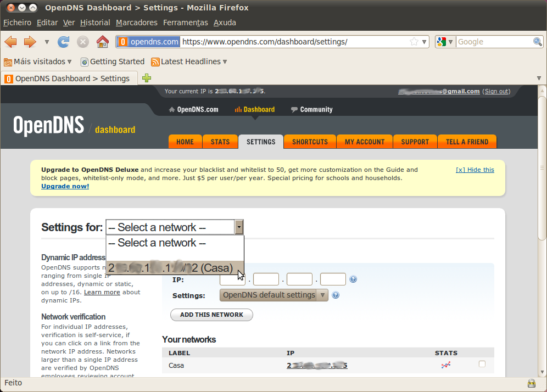Click the gmail.com account link
Screen dimensions: 547x392
click(x=439, y=91)
